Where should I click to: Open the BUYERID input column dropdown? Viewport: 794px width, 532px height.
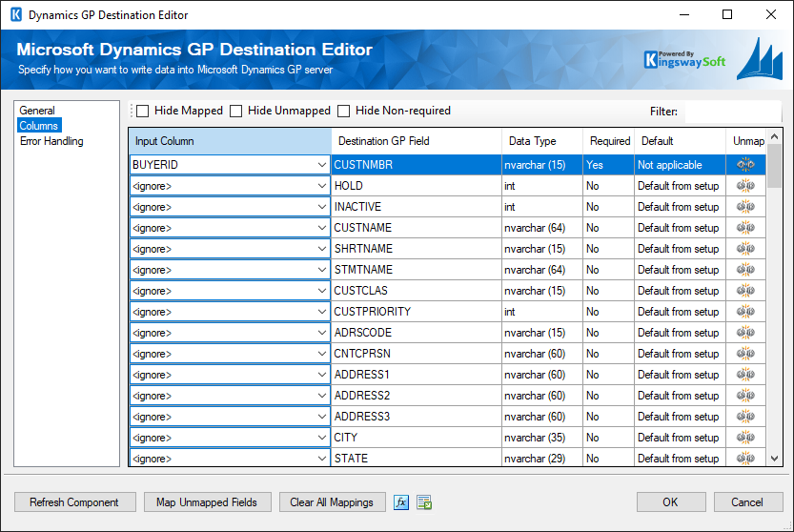321,165
